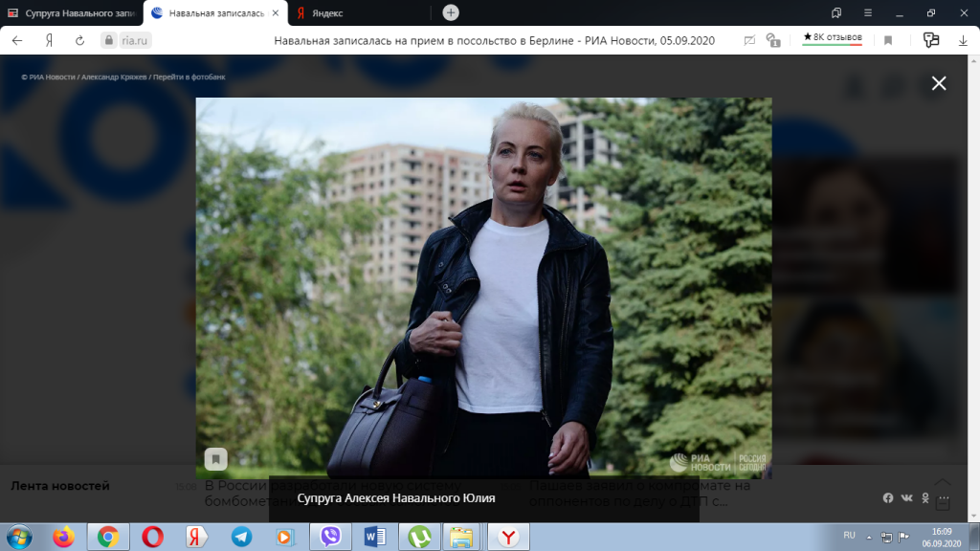Follow the Перейти в фотобанк link
Screen dimensions: 980x551
195,77
